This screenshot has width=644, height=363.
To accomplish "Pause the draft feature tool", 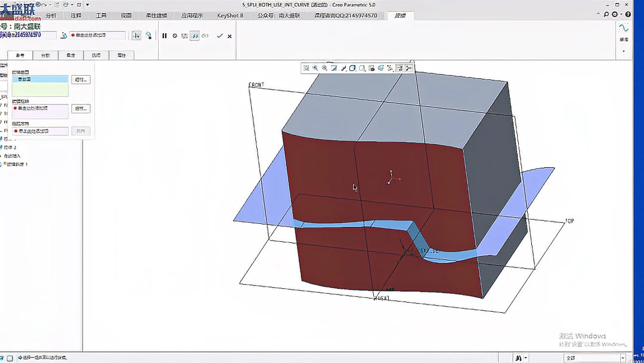I will 165,36.
